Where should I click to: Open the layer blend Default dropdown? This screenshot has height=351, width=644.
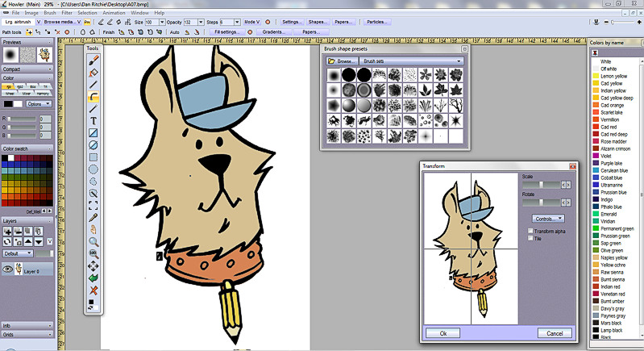(x=18, y=253)
